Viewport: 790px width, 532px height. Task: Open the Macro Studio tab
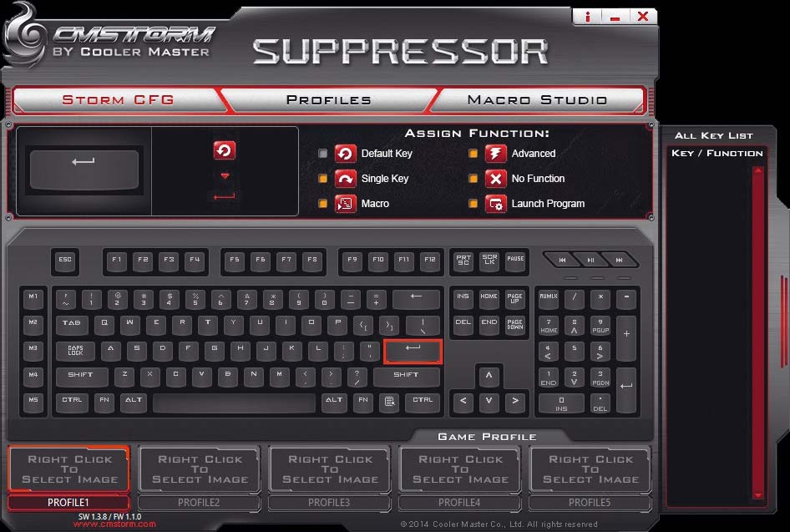point(537,99)
